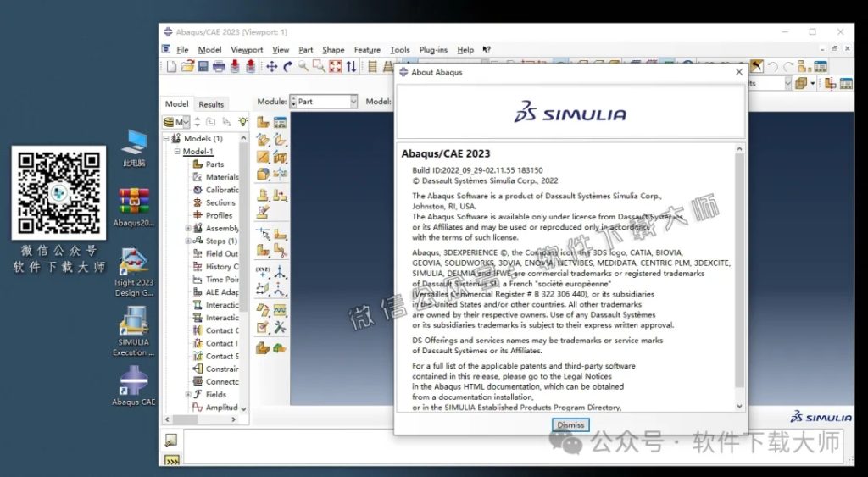Open the This PC desktop icon
Screen dimensions: 868x477
134,147
